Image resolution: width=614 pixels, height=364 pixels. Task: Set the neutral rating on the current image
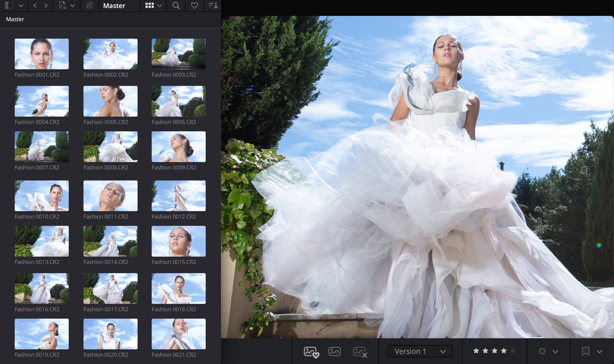click(x=335, y=351)
